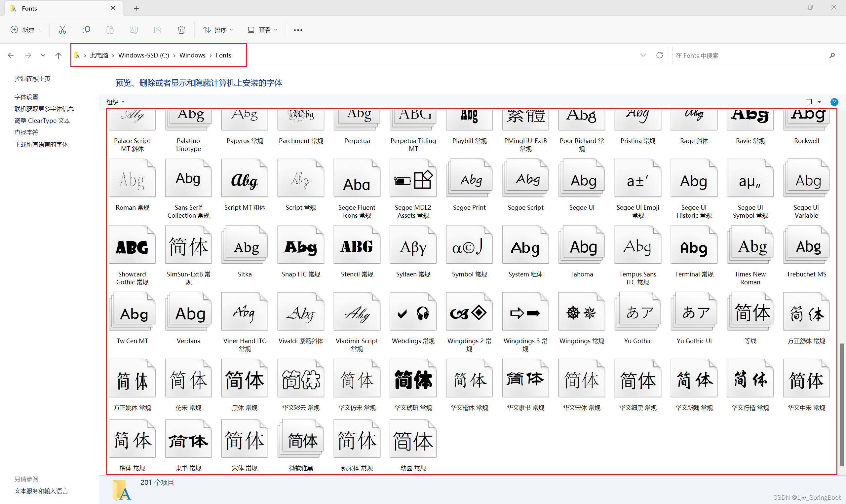Expand the 排序 dropdown menu

220,29
